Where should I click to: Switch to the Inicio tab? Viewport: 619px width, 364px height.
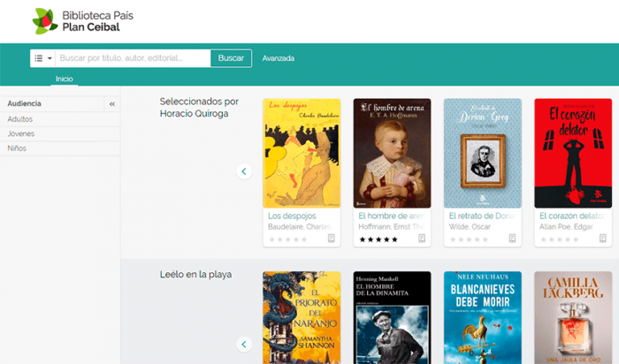point(64,79)
